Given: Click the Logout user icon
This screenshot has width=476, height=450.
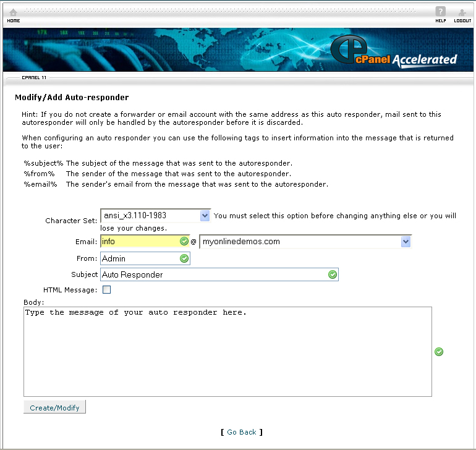Looking at the screenshot, I should point(462,12).
